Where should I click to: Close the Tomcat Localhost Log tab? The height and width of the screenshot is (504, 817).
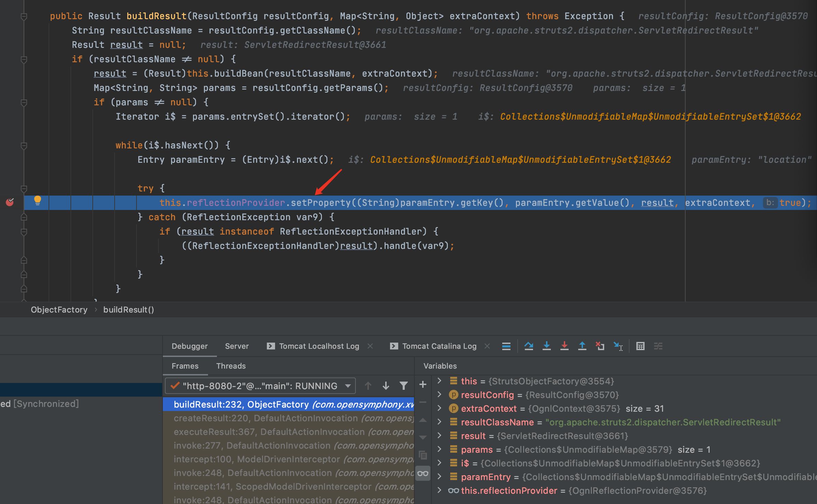pyautogui.click(x=370, y=346)
